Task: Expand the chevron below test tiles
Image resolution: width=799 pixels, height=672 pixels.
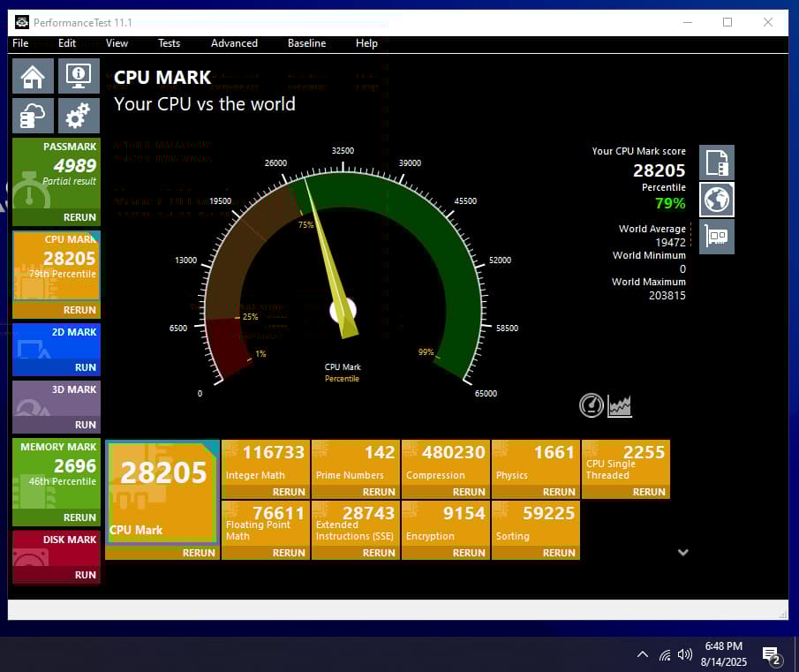Action: point(682,552)
